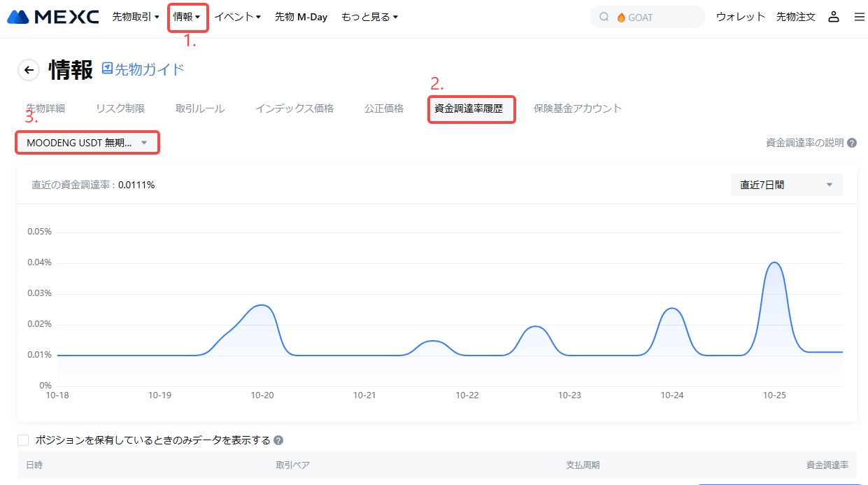The image size is (868, 485).
Task: Click help icon beside 資金調達率の説明
Action: pyautogui.click(x=852, y=143)
